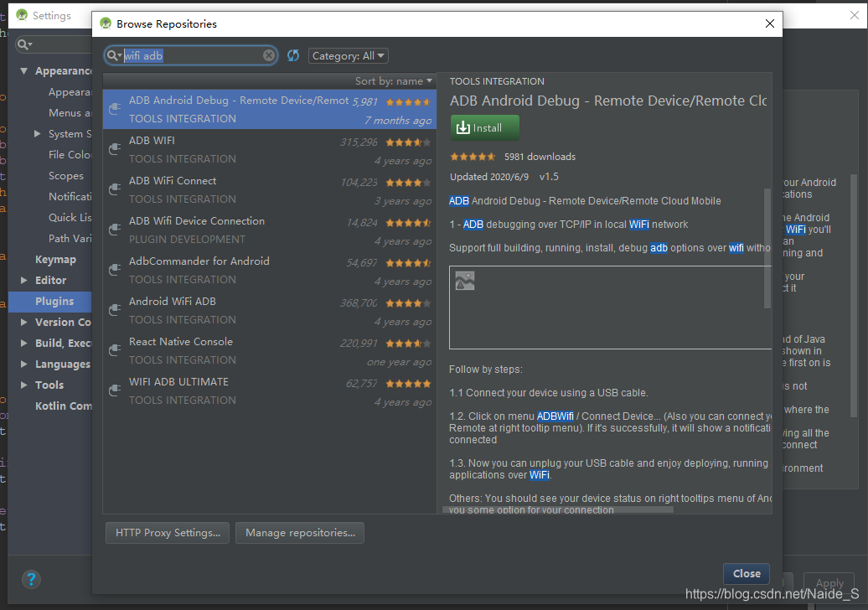Expand the Languages node in Settings
Viewport: 868px width, 610px height.
coord(23,364)
